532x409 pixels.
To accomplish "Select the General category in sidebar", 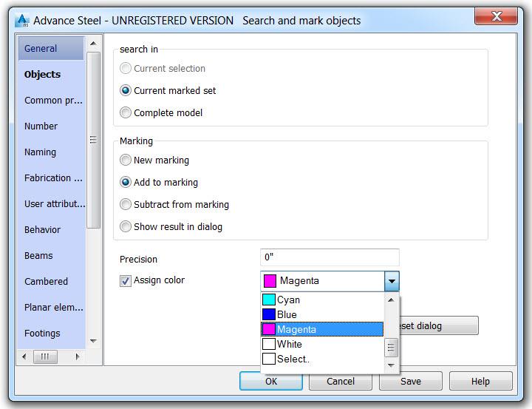I will tap(51, 48).
